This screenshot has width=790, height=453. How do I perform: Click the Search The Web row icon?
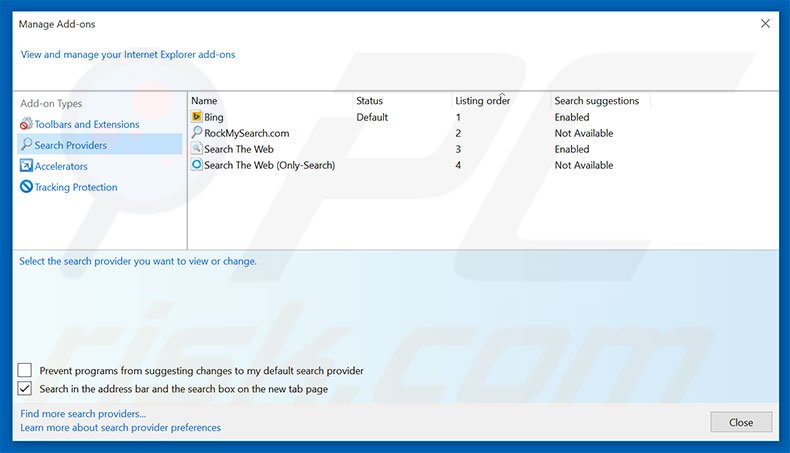tap(196, 149)
